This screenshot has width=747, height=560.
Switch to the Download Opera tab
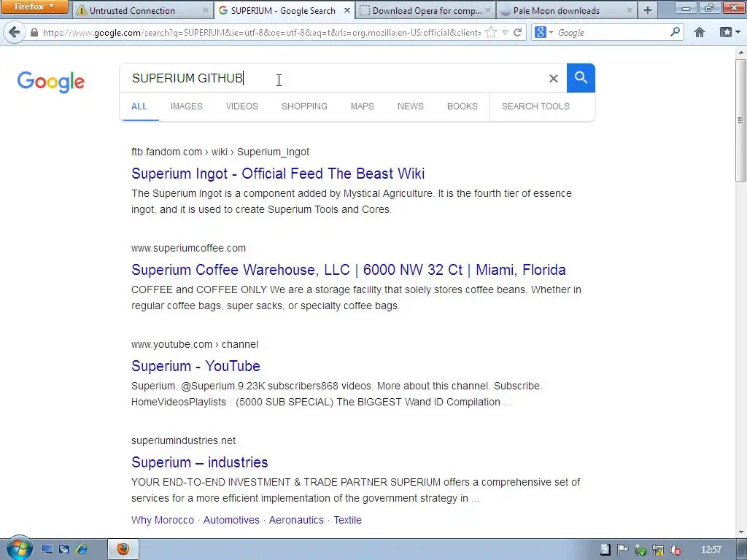click(426, 10)
